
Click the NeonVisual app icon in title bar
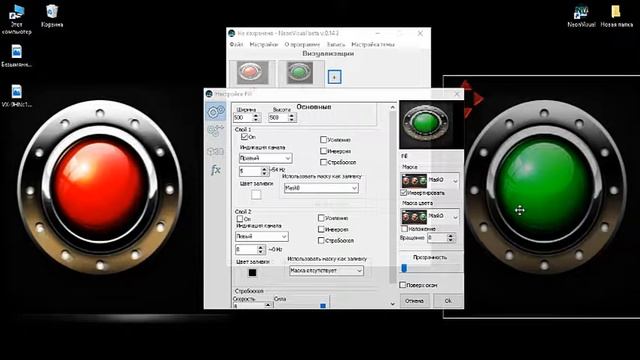pos(232,33)
